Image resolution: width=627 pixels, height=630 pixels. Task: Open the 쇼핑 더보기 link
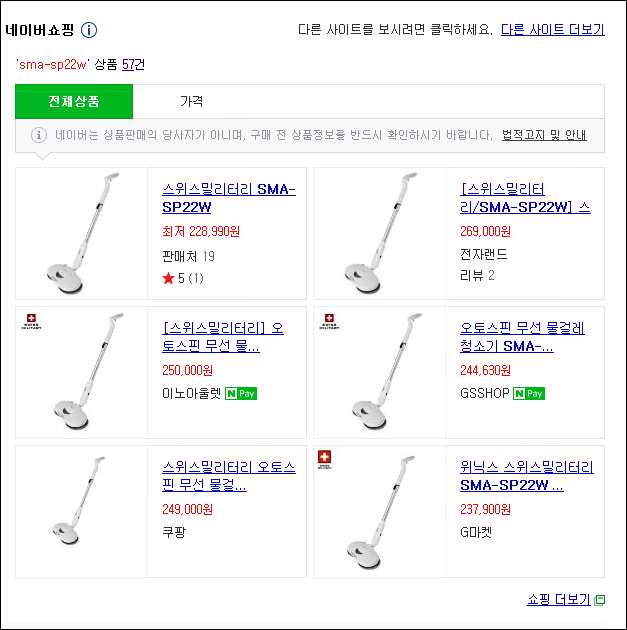click(x=559, y=600)
